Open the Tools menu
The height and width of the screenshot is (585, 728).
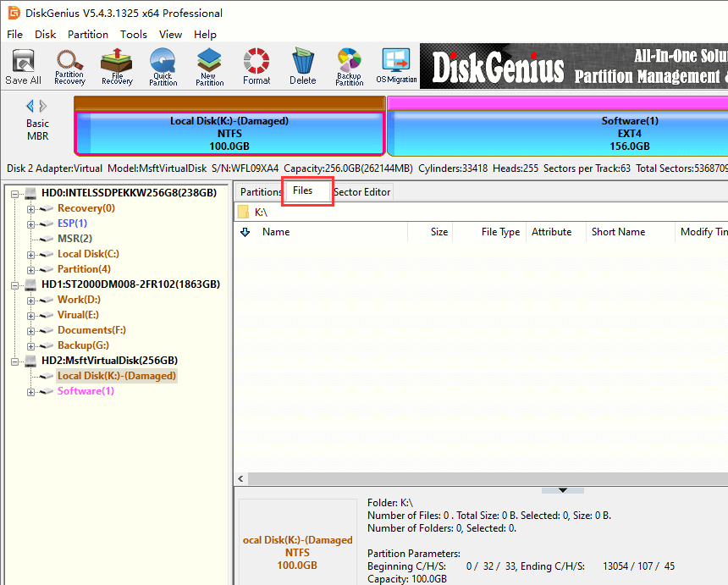[x=133, y=35]
